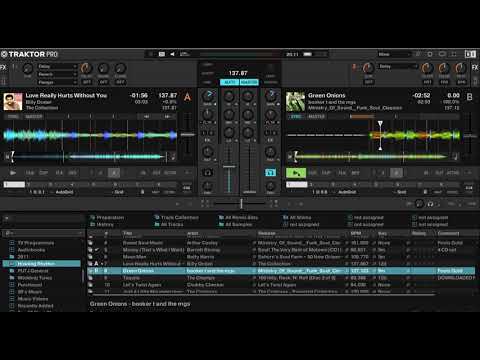The image size is (480, 360).
Task: Enable AUTO master clock mode
Action: [229, 82]
